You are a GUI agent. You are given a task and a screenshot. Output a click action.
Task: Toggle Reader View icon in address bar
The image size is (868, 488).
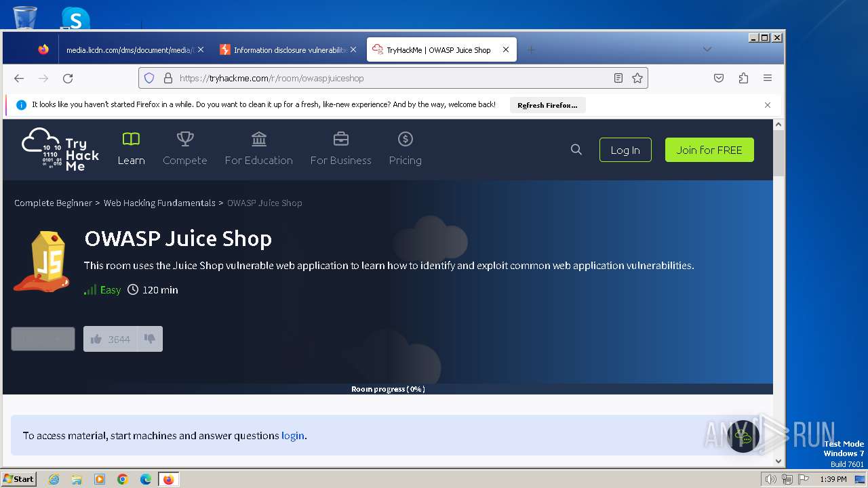pos(618,78)
